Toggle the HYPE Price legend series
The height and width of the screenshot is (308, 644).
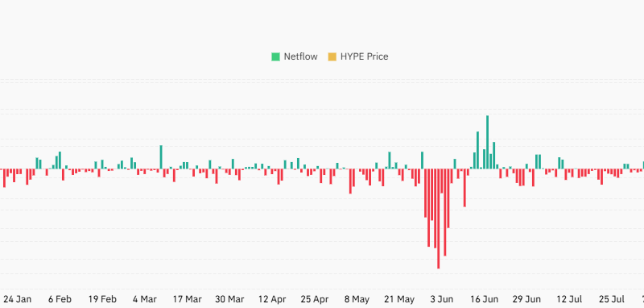click(357, 56)
